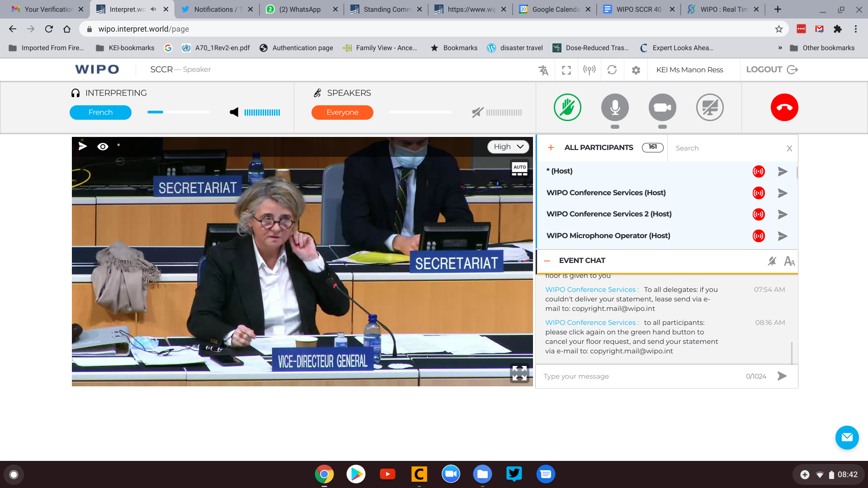The height and width of the screenshot is (488, 868).
Task: Reload the page
Action: [x=49, y=29]
